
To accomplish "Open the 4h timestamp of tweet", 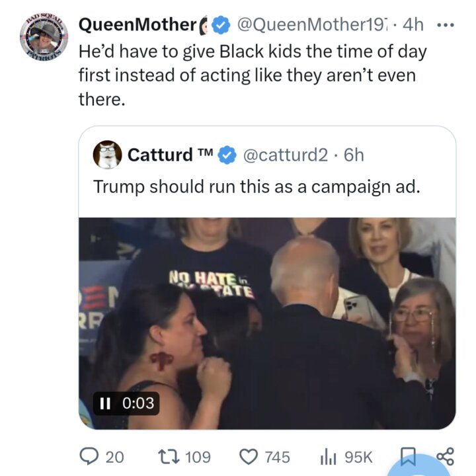I will pos(413,24).
